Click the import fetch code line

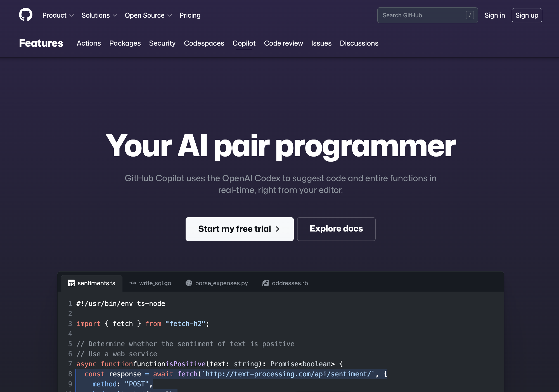143,324
